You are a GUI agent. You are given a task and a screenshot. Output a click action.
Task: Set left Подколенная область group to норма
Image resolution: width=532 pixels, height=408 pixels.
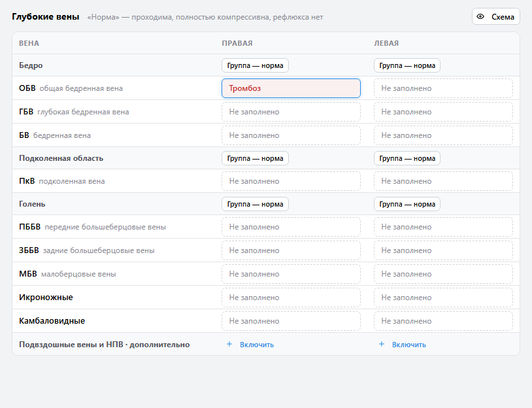click(x=407, y=158)
